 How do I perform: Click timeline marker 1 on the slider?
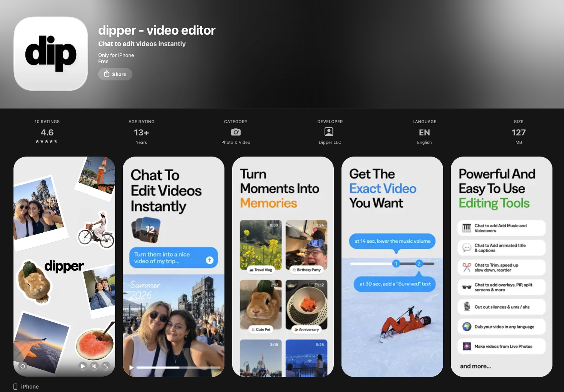(x=395, y=264)
